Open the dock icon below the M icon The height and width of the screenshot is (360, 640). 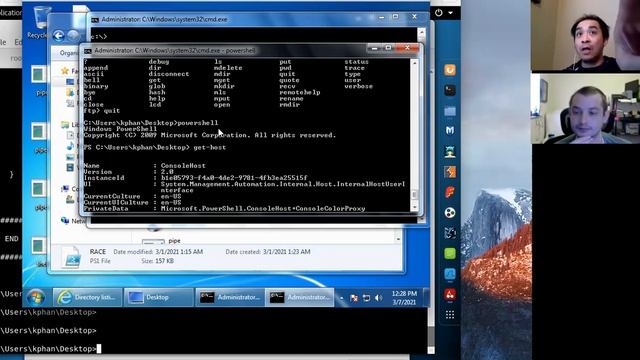click(x=450, y=151)
